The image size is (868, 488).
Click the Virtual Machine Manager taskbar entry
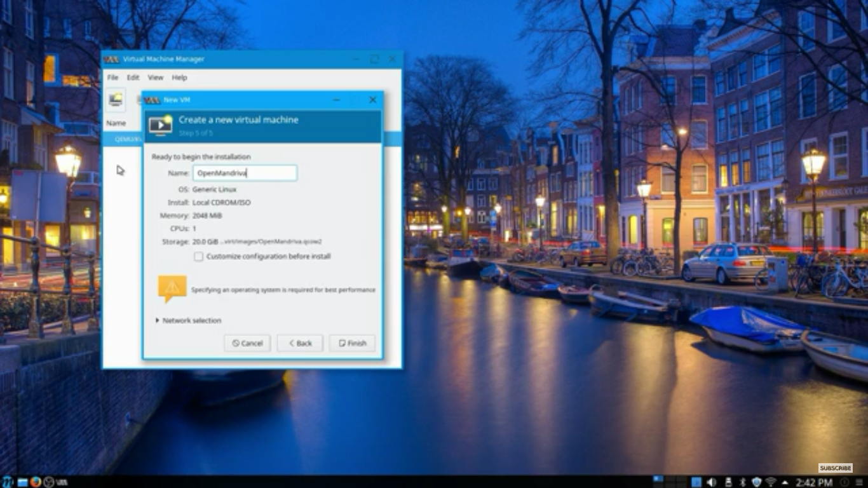click(62, 482)
